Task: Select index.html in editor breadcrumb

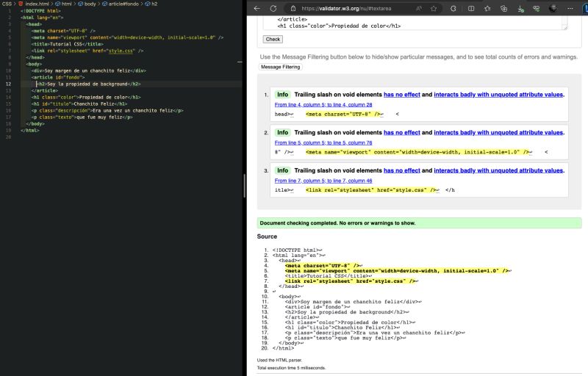Action: click(x=37, y=4)
